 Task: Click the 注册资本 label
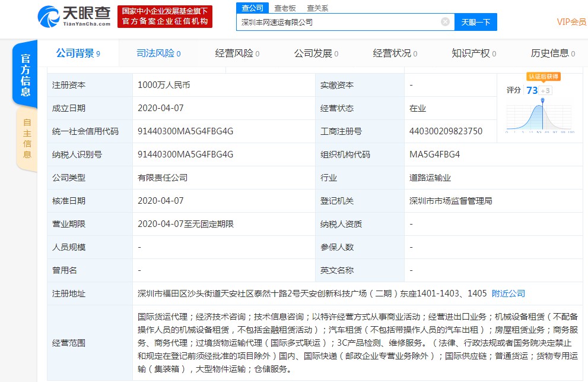[x=69, y=85]
